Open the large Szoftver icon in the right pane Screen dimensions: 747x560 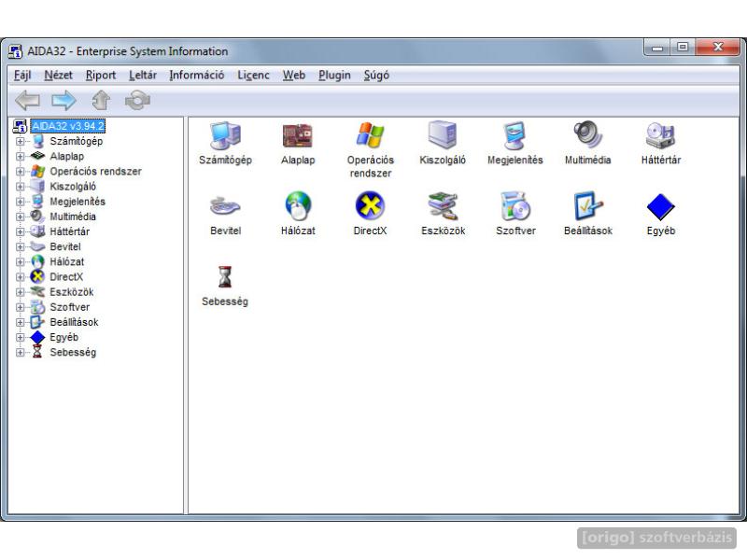[x=515, y=206]
